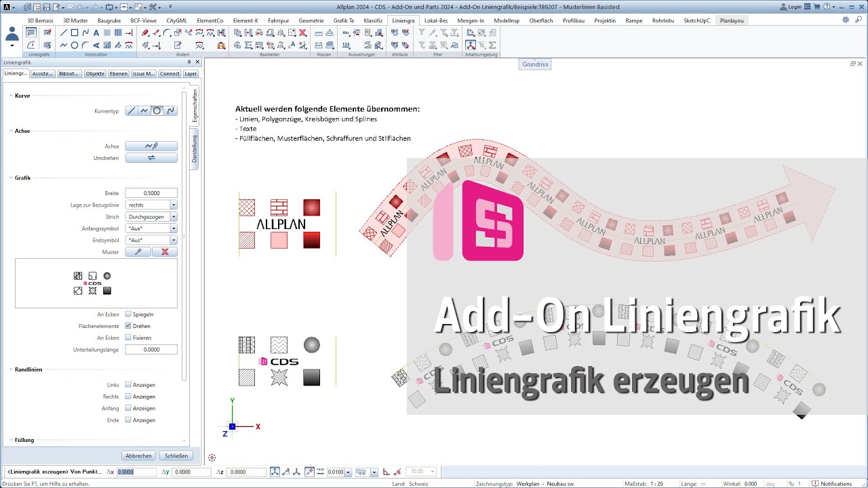Open the Planlayou ribbon tab
Image resolution: width=868 pixels, height=488 pixels.
(732, 20)
